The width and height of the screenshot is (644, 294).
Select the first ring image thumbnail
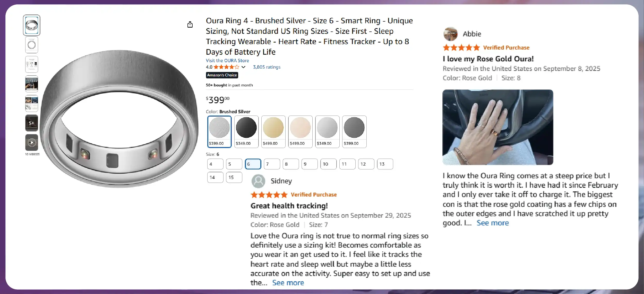[x=32, y=25]
